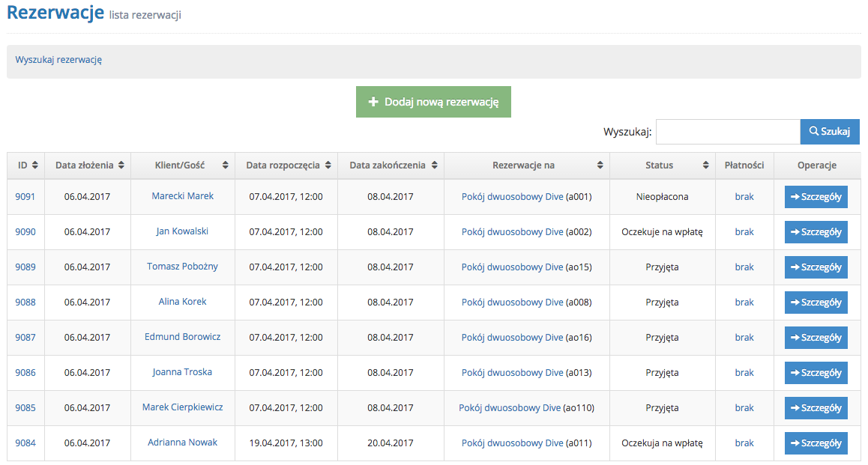Click the Wyszukaj rezerwację link
Image resolution: width=868 pixels, height=465 pixels.
click(58, 60)
